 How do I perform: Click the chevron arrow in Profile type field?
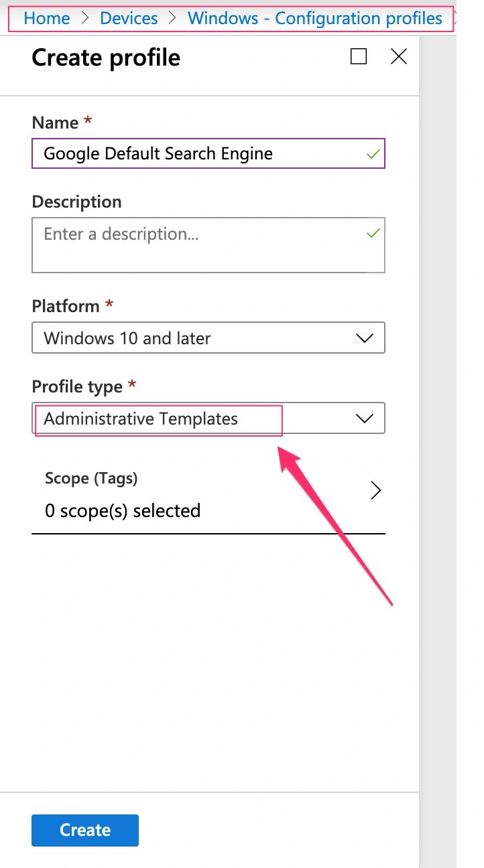(364, 419)
